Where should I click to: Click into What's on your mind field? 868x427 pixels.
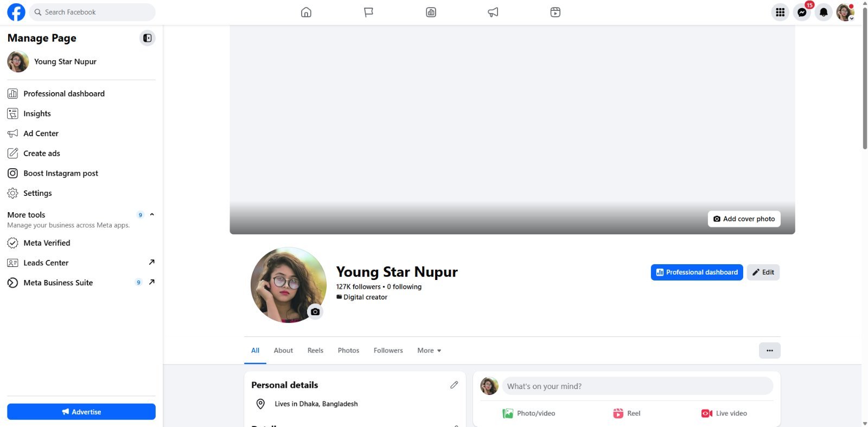point(637,386)
